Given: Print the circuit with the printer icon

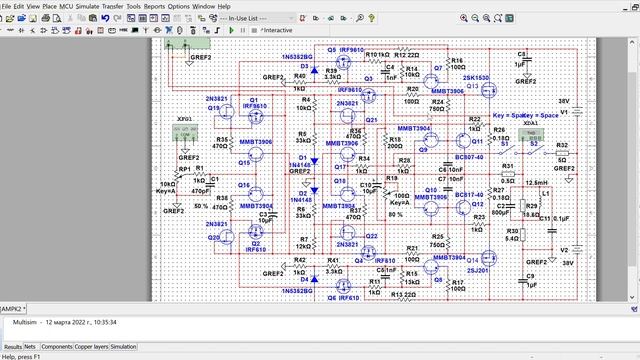Looking at the screenshot, I should pyautogui.click(x=45, y=18).
